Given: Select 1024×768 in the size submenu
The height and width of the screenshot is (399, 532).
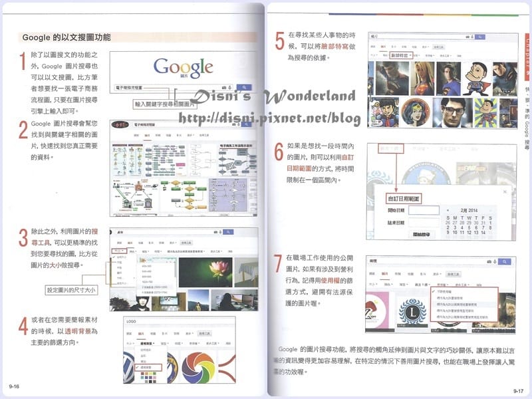Looking at the screenshot, I should [x=147, y=282].
